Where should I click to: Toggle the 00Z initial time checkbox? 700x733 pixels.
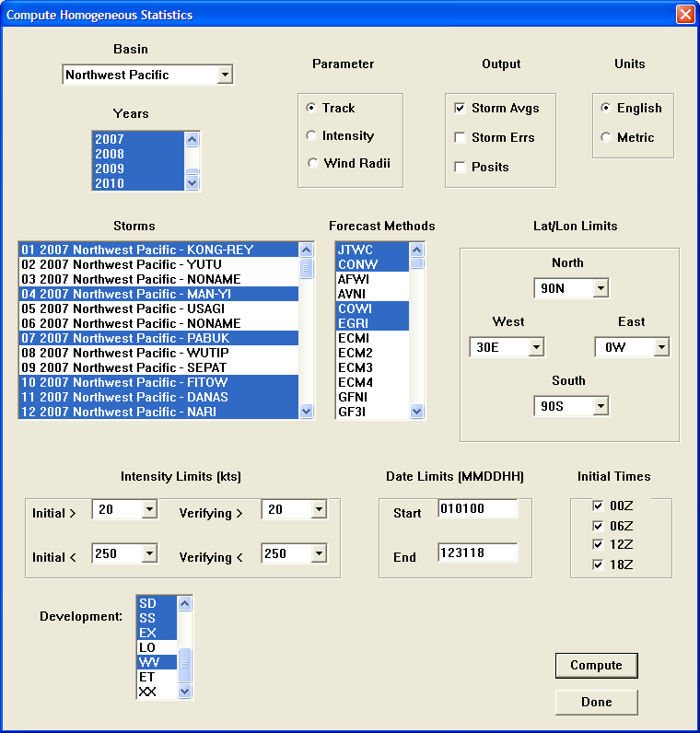click(598, 506)
